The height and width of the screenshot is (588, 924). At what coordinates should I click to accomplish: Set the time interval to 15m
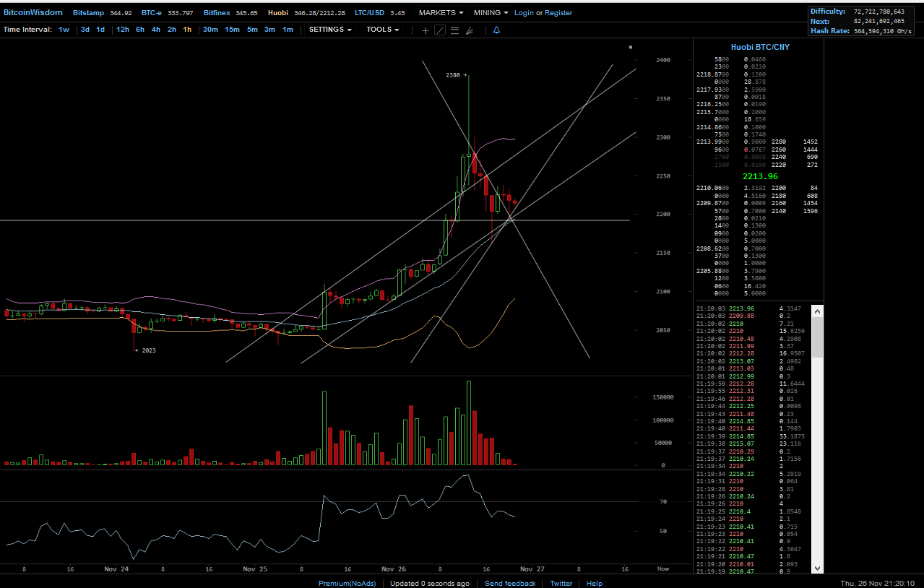point(232,30)
